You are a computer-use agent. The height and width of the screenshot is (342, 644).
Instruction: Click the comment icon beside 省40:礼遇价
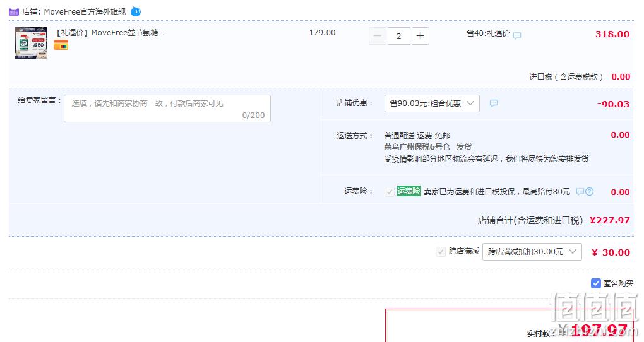point(517,36)
